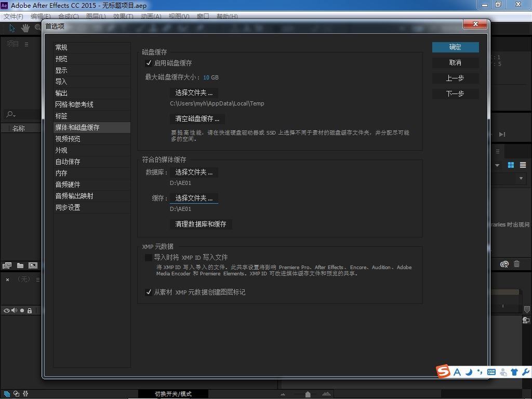Switch Libraries to list view
The image size is (532, 399).
coord(523,165)
